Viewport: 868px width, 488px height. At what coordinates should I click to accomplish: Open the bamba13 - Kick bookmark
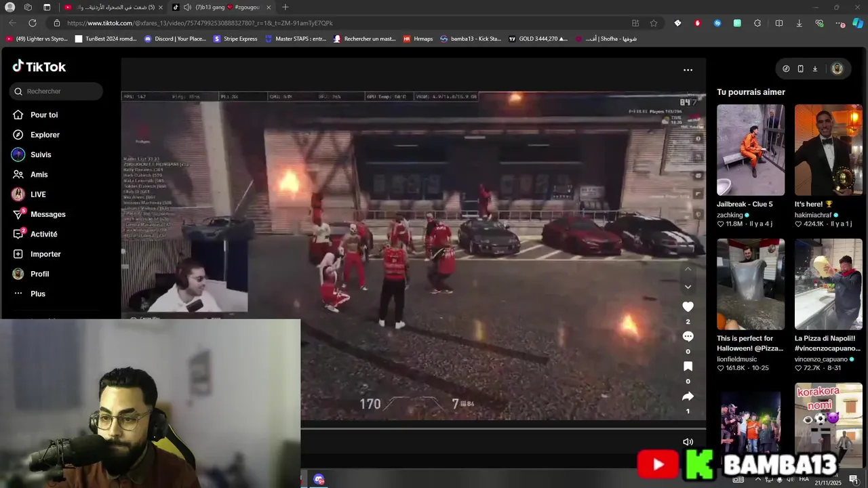[471, 39]
